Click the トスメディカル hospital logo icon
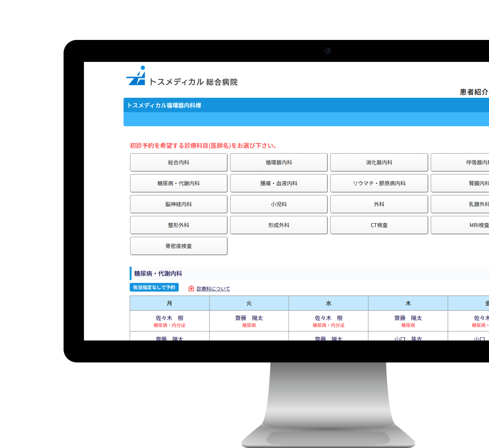 (x=136, y=75)
